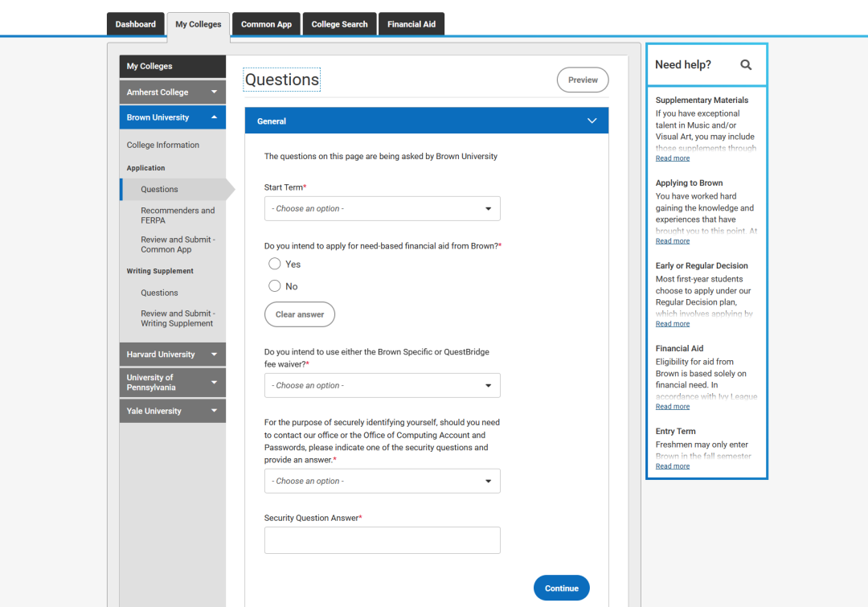
Task: Click the Start Term label
Action: point(284,187)
